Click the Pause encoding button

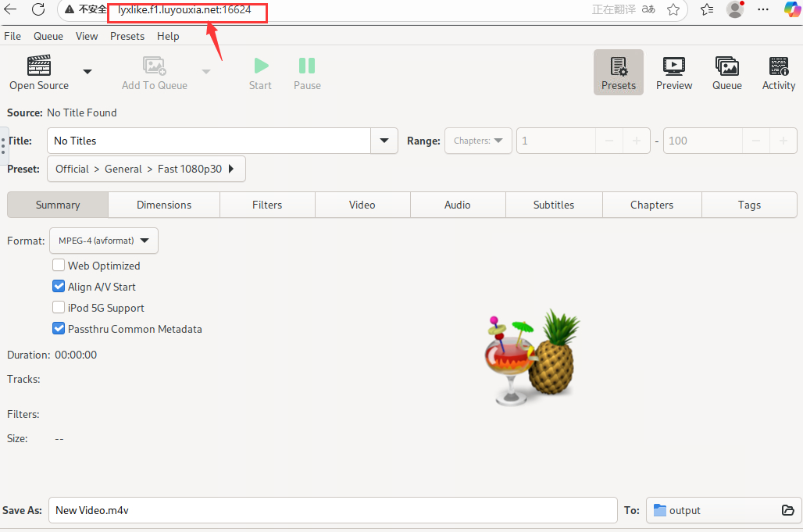(307, 72)
